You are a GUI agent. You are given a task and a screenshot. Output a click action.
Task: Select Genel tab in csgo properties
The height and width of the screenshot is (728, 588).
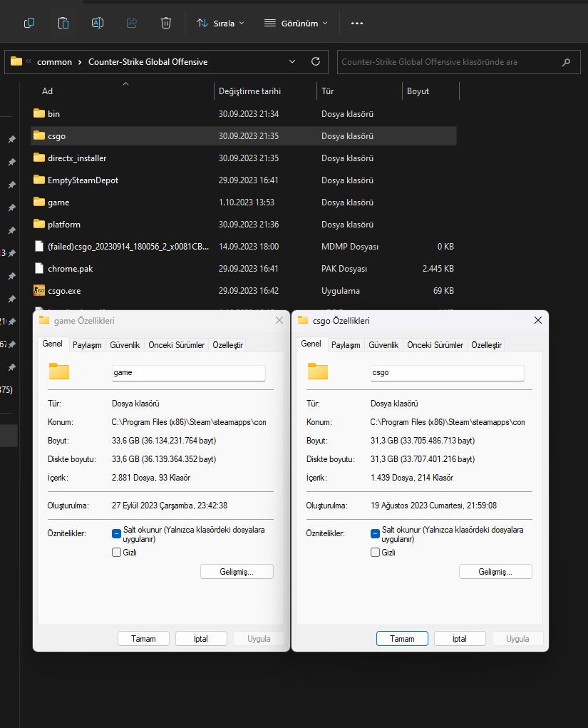pyautogui.click(x=311, y=344)
